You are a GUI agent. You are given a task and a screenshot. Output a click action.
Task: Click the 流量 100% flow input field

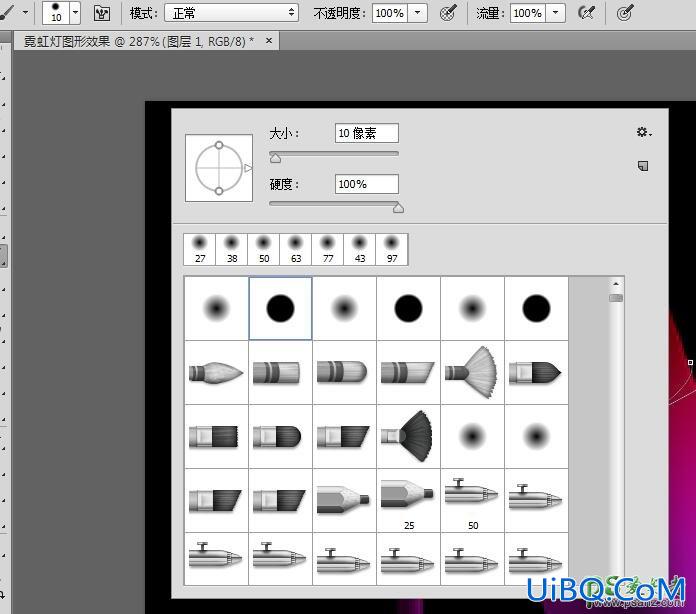[528, 13]
